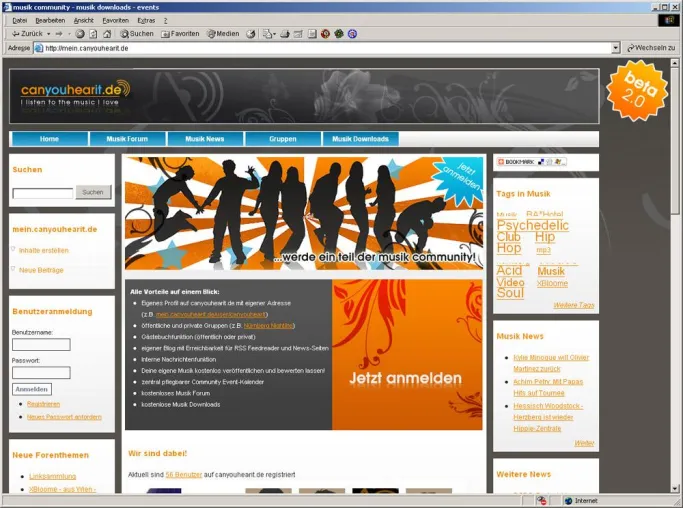Open the Linksammlung forum topic link

[x=52, y=477]
